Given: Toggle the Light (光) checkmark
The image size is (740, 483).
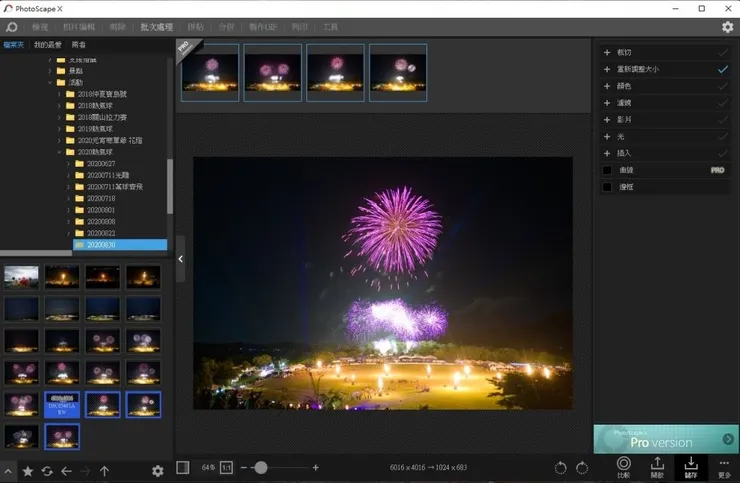Looking at the screenshot, I should point(722,136).
